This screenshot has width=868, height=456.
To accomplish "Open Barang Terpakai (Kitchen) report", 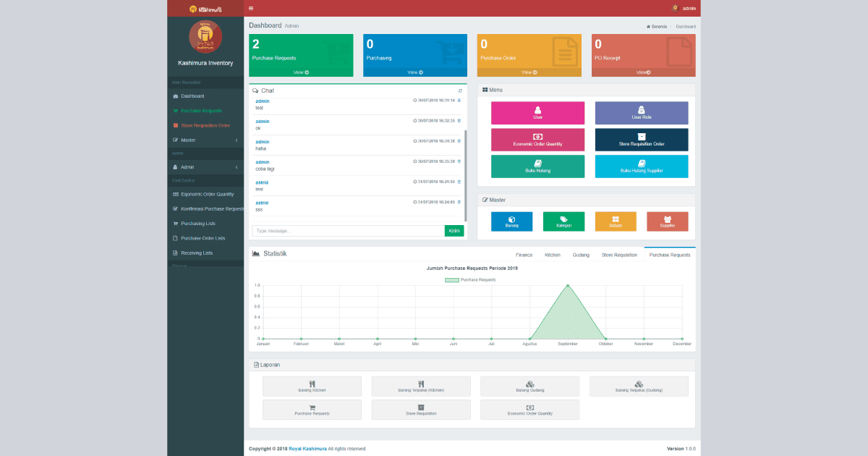I will (x=421, y=386).
